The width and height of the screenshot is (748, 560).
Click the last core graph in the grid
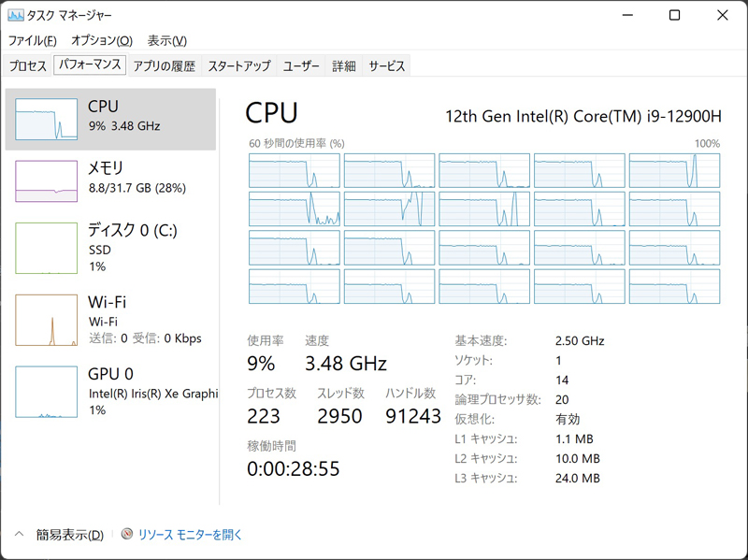(673, 286)
